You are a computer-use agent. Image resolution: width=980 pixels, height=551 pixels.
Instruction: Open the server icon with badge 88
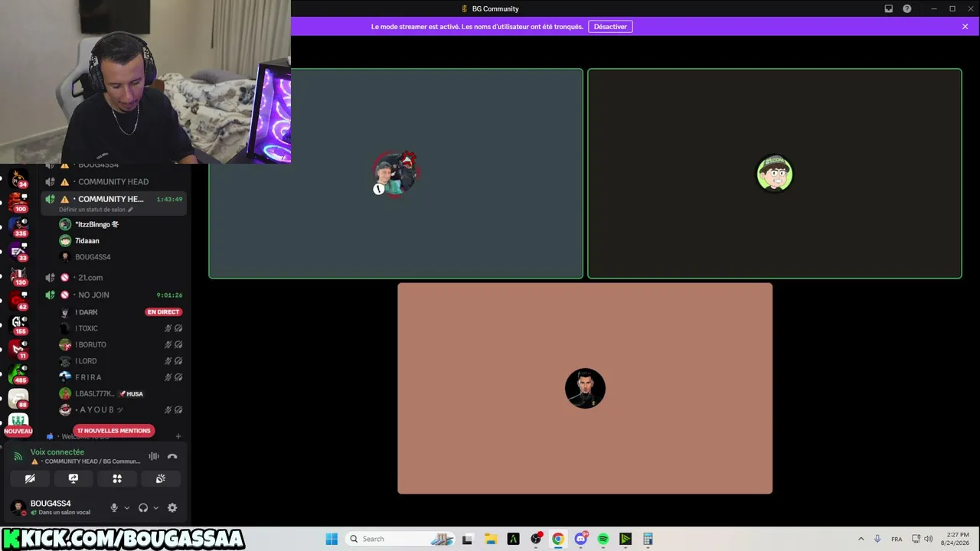click(18, 399)
